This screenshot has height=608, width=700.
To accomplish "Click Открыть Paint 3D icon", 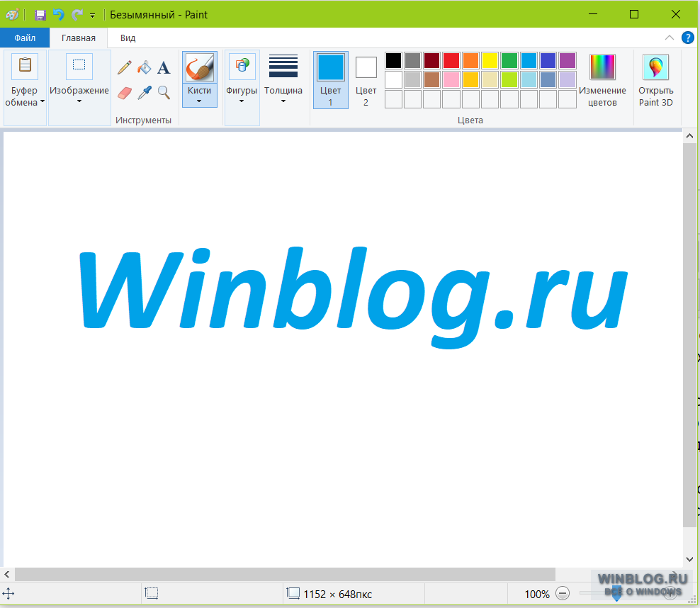I will coord(655,67).
